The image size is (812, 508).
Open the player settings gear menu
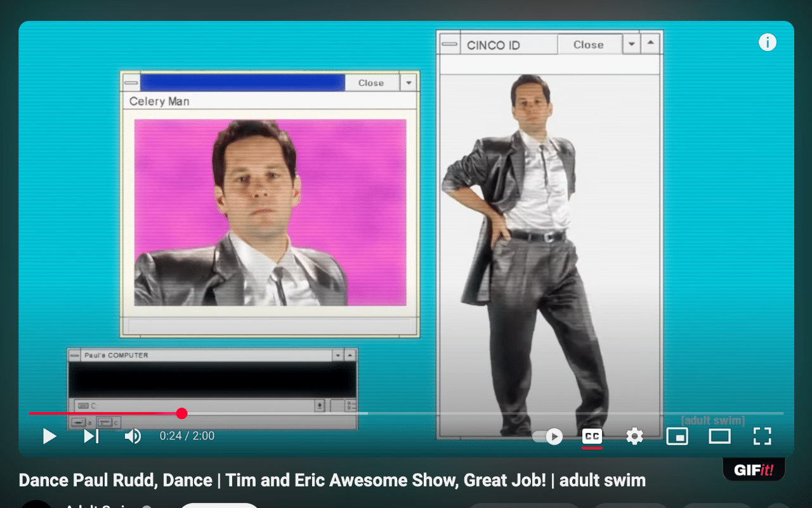634,436
